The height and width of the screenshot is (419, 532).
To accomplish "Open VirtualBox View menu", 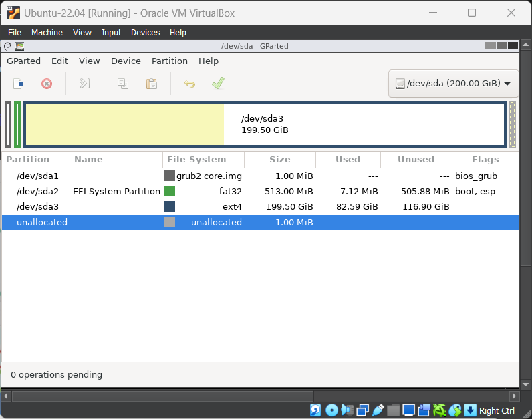I will click(82, 33).
